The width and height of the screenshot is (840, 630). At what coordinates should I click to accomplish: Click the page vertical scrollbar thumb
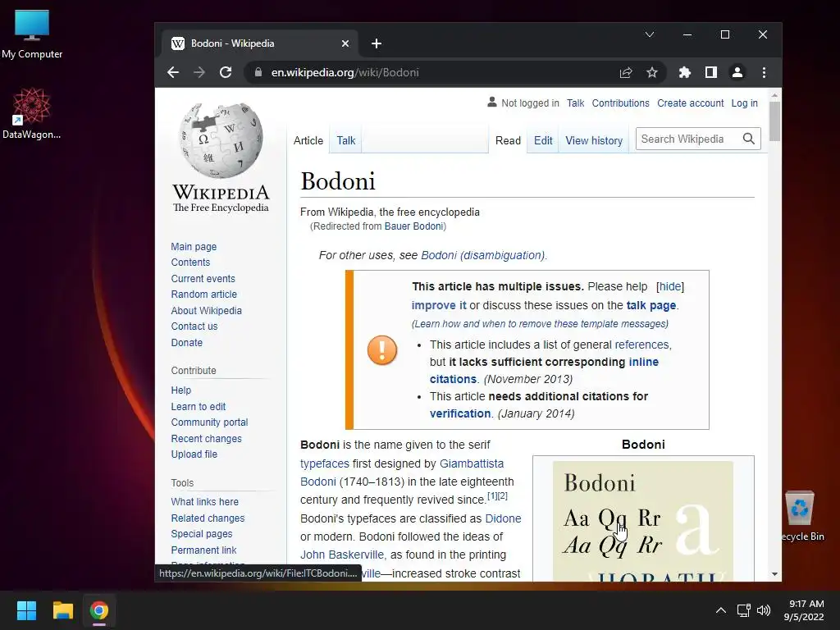click(774, 121)
